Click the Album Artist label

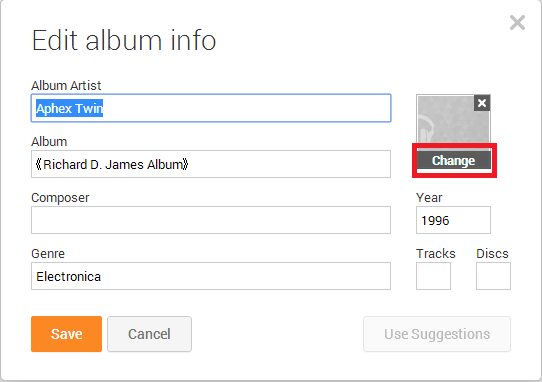(x=66, y=85)
